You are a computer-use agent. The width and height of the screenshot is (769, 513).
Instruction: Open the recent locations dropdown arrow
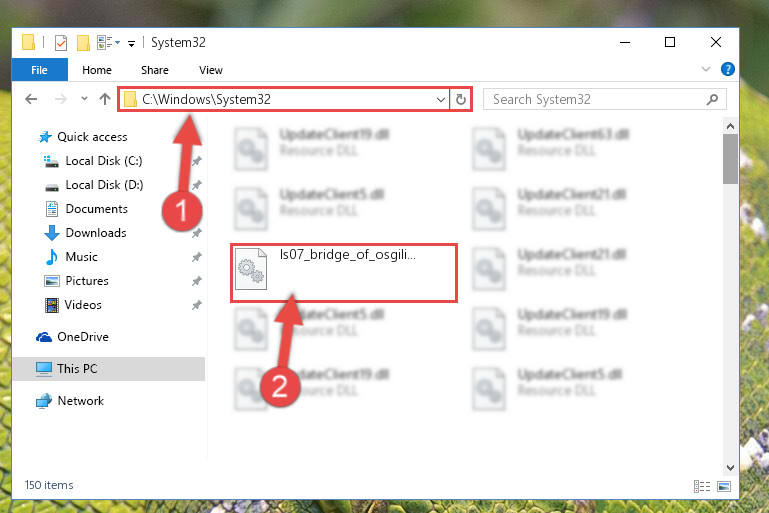tap(84, 99)
